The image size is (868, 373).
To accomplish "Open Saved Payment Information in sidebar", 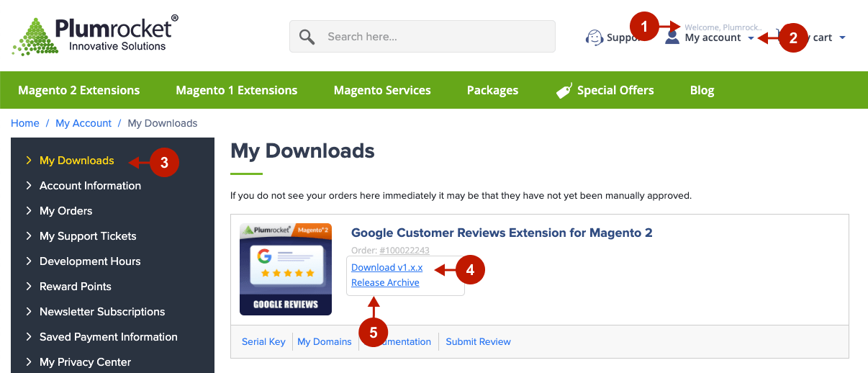I will pyautogui.click(x=109, y=337).
